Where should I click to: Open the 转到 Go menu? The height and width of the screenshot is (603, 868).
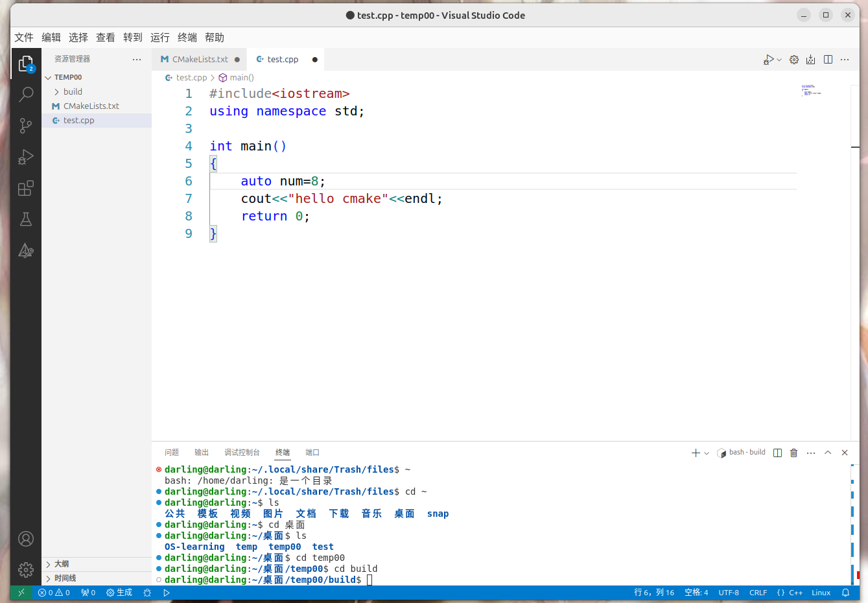(x=133, y=38)
